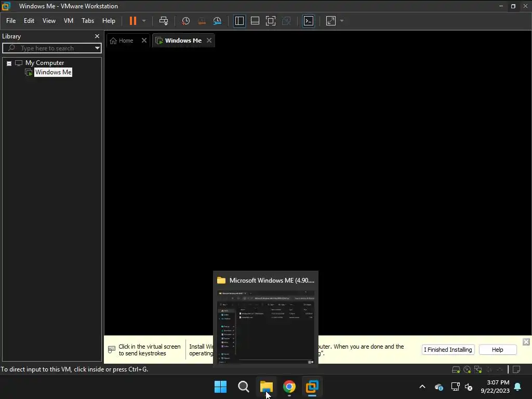Select Windows Me in the library tree

[x=53, y=72]
